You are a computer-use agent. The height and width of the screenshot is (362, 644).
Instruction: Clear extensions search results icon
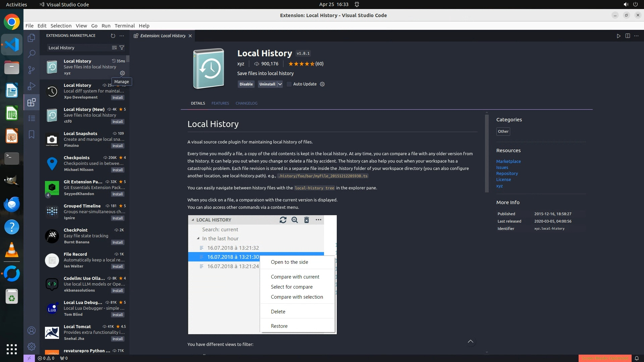114,48
